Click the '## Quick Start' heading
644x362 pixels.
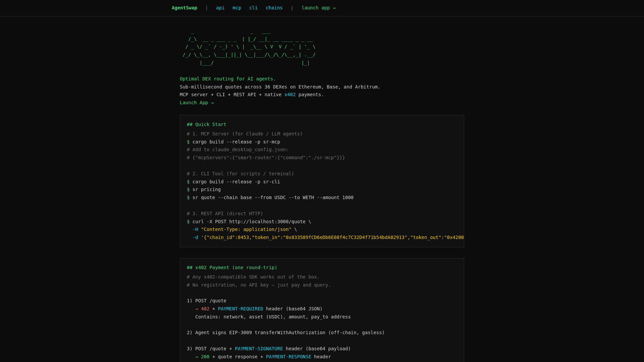pos(207,124)
